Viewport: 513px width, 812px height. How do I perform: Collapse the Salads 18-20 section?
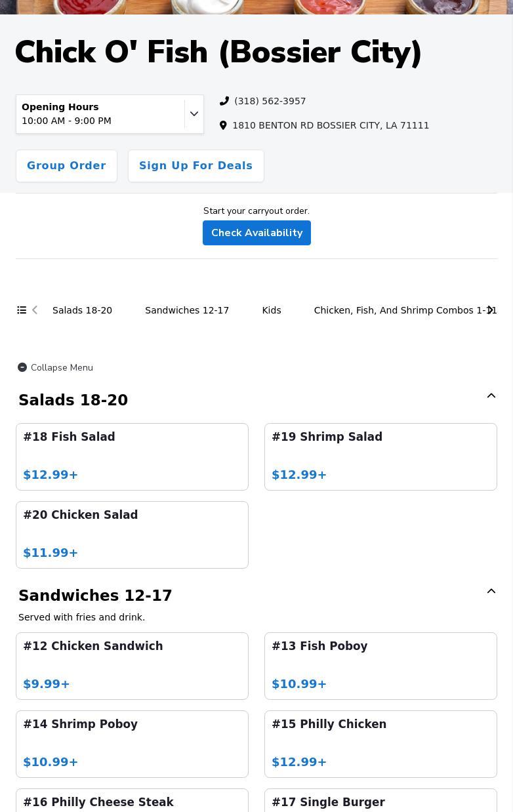coord(491,396)
